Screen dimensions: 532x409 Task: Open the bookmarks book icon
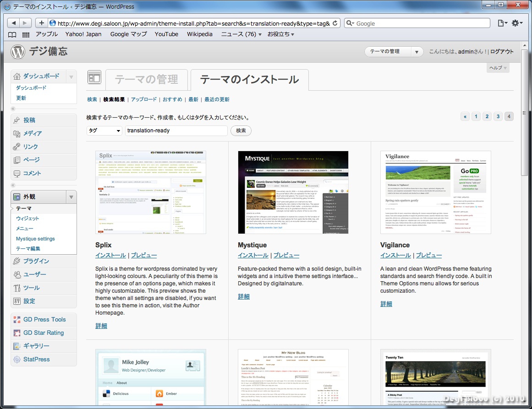12,35
